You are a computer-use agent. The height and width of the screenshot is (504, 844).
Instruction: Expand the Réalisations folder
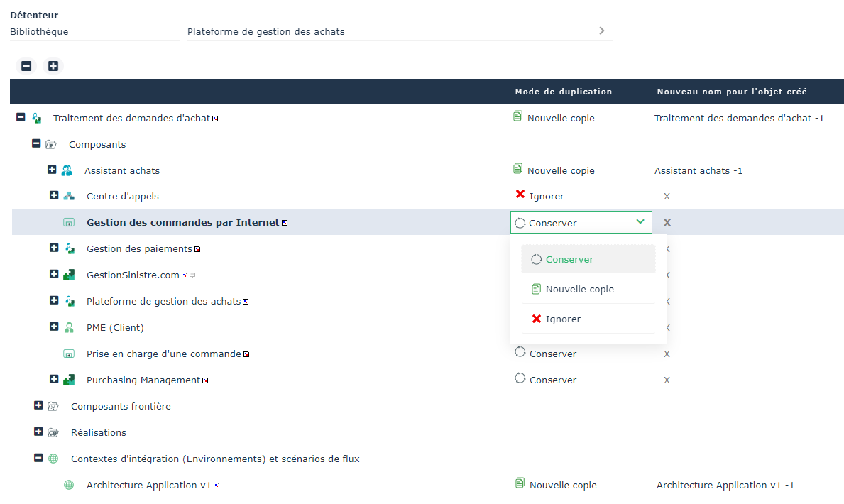pyautogui.click(x=38, y=432)
